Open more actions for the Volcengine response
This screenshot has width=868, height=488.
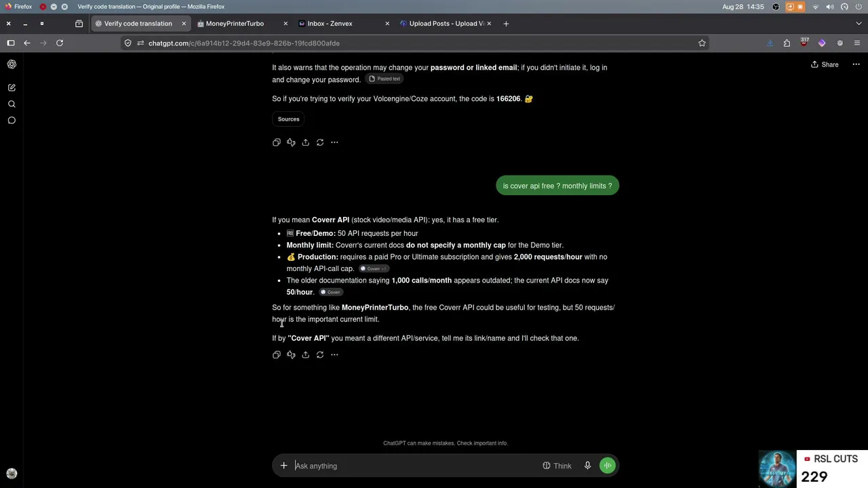(334, 142)
